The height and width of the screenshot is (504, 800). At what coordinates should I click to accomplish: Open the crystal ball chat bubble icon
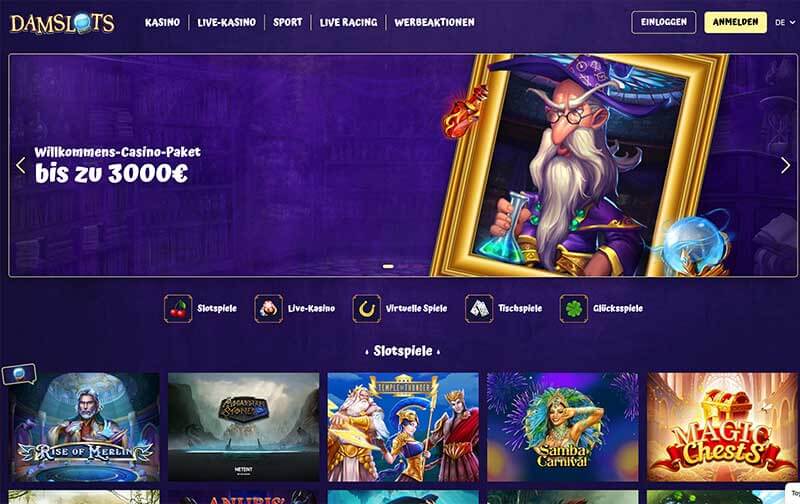click(19, 374)
